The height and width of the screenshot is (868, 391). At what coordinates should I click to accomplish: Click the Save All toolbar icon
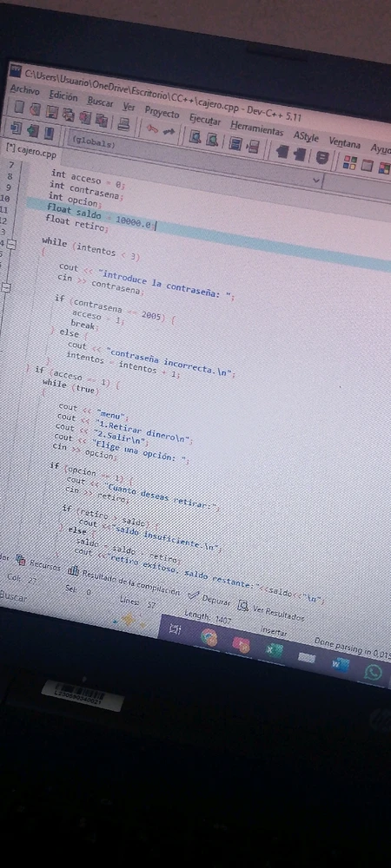click(68, 115)
